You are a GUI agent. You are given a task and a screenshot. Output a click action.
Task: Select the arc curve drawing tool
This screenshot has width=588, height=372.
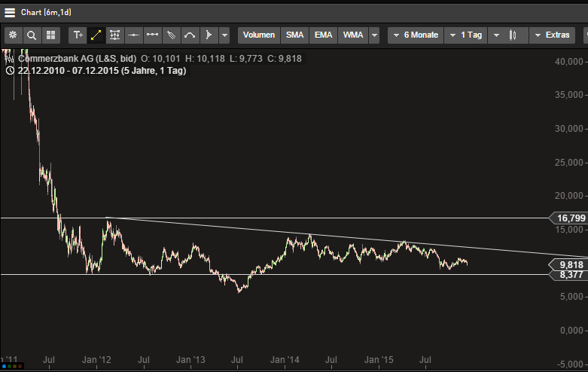tap(190, 35)
